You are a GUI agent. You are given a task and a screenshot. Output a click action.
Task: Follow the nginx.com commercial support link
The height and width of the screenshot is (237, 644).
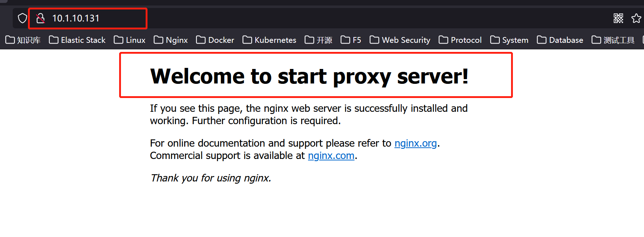(331, 156)
